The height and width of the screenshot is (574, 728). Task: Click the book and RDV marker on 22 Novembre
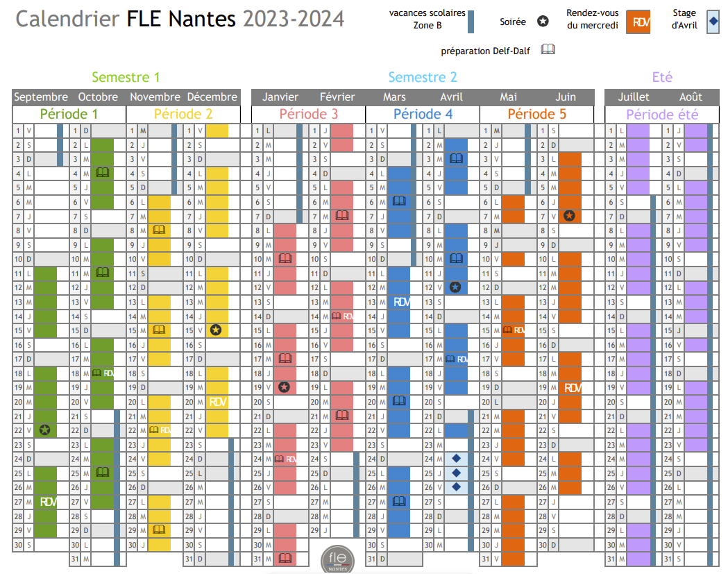tap(160, 430)
